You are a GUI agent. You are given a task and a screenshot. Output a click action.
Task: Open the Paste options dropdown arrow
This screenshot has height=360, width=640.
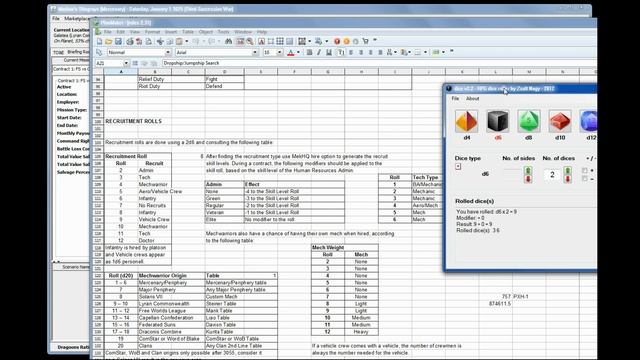[187, 41]
